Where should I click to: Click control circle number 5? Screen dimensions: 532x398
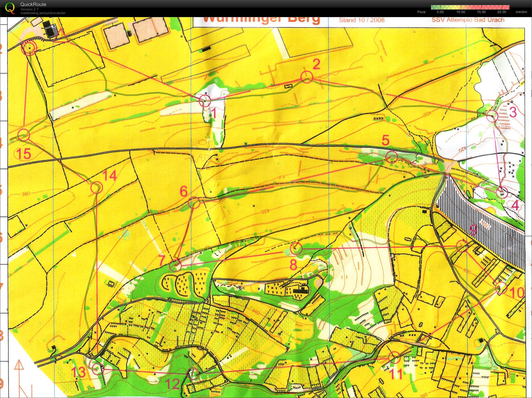[392, 157]
